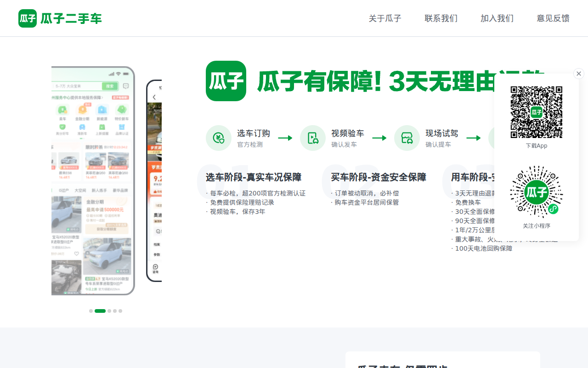Open the 加入我们 page

click(x=497, y=18)
